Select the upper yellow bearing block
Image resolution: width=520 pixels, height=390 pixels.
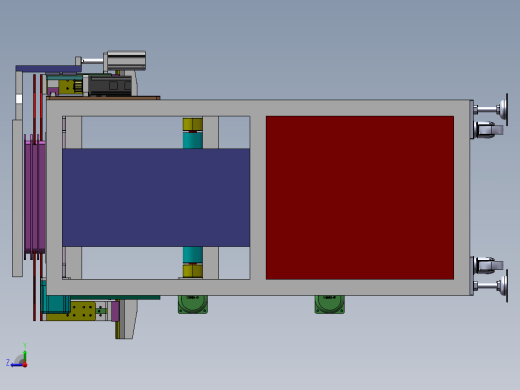click(x=193, y=124)
